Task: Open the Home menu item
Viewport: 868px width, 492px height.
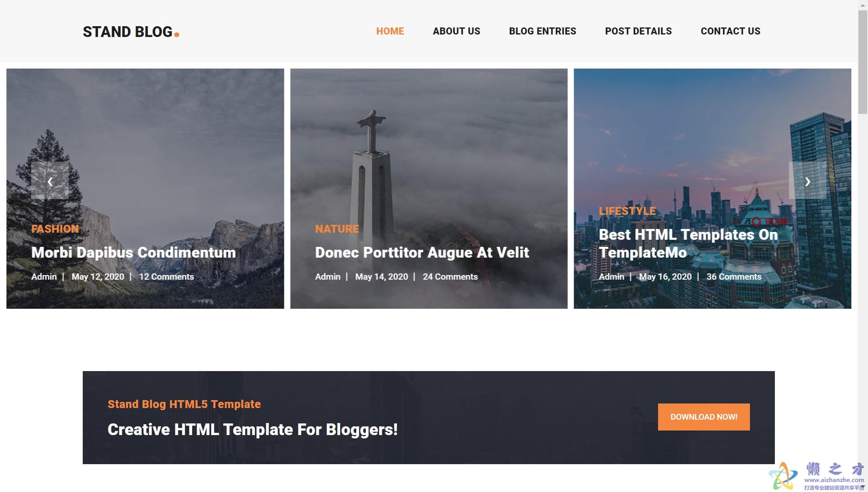Action: click(390, 31)
